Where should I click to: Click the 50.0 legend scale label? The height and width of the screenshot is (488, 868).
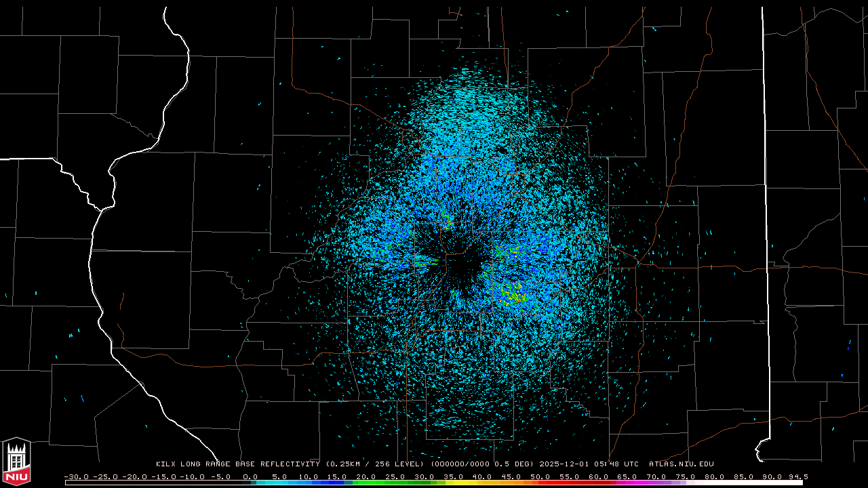click(540, 476)
